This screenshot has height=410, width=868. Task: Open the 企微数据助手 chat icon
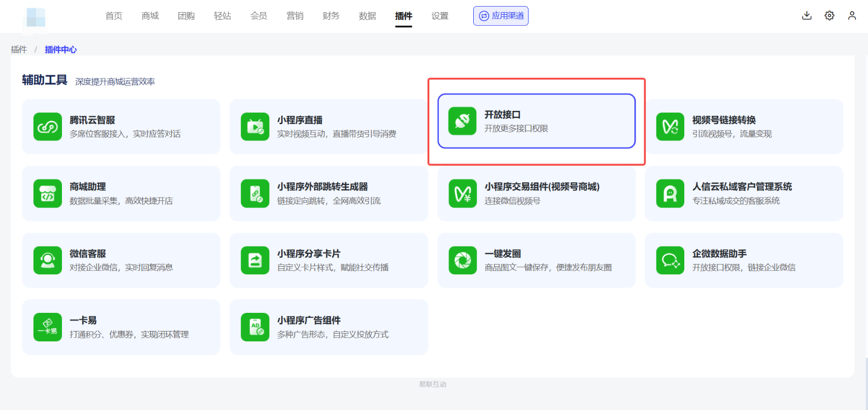(x=670, y=260)
